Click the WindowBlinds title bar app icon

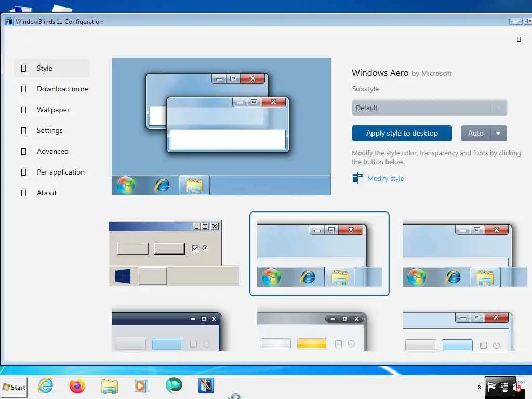[9, 22]
